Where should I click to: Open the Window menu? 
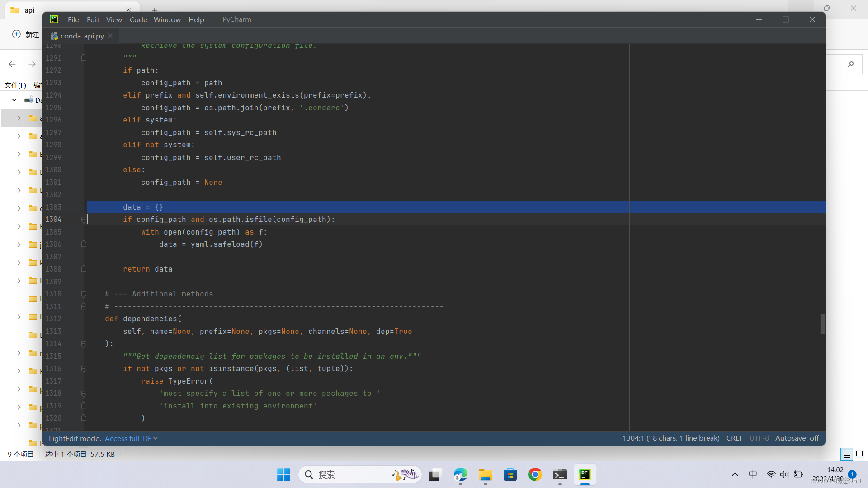[167, 19]
